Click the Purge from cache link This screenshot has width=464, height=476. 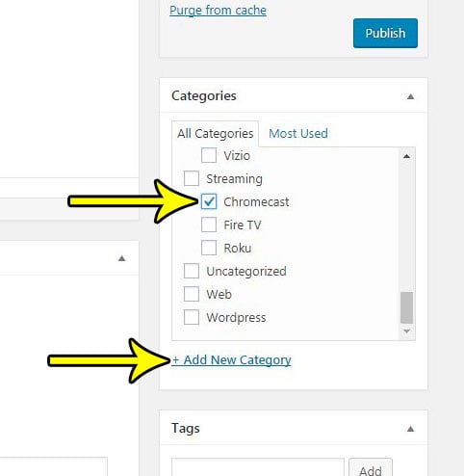[x=218, y=11]
